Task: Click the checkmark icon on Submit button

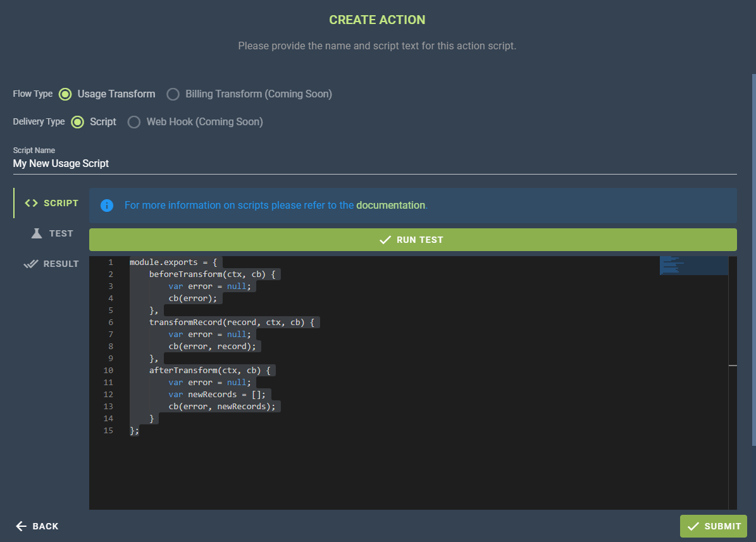Action: 693,526
